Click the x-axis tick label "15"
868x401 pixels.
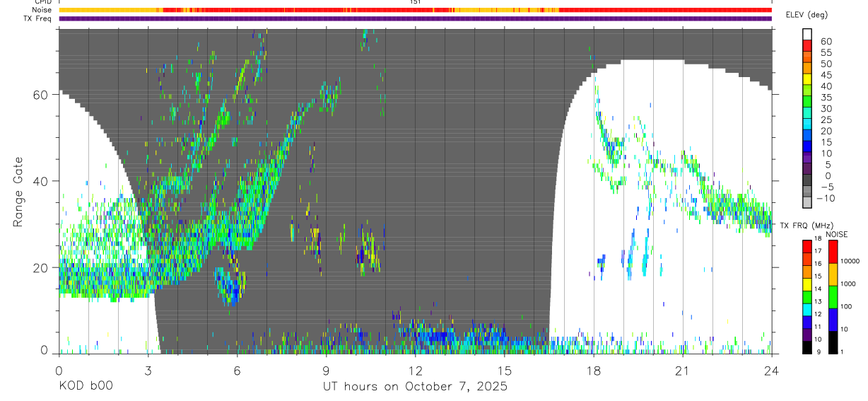[x=504, y=371]
